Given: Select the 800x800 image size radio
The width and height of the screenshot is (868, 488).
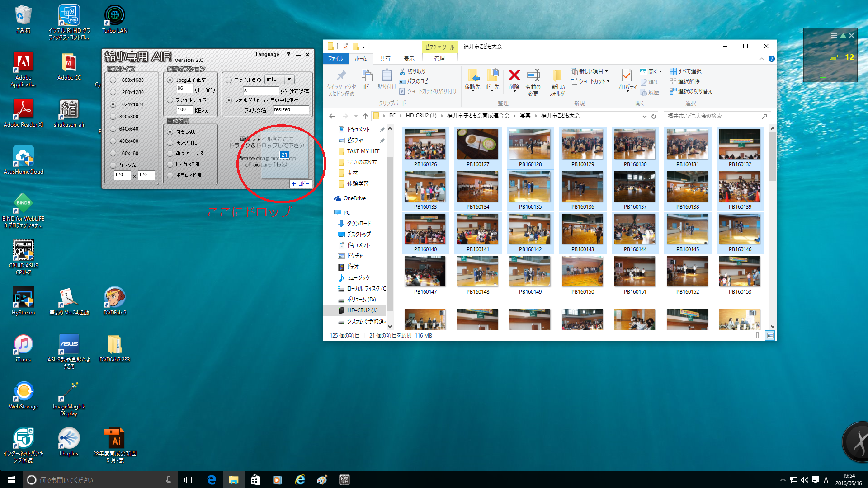Looking at the screenshot, I should [113, 117].
